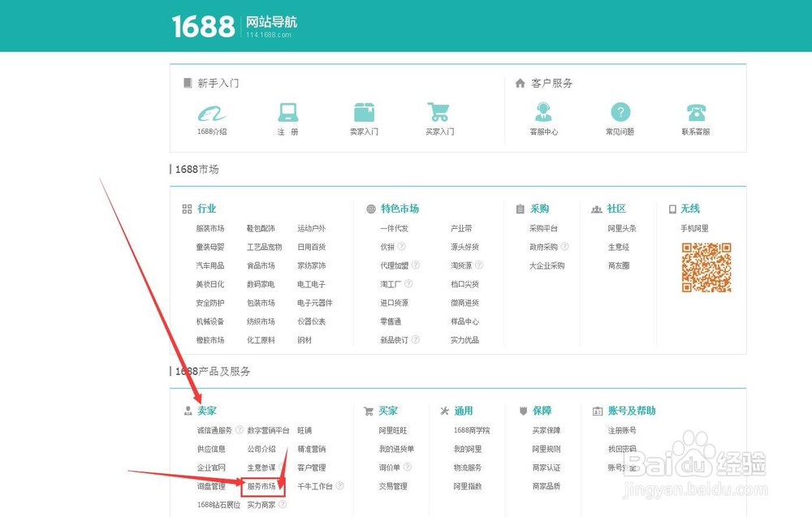The height and width of the screenshot is (517, 812).
Task: Open the 卖家入门 box icon
Action: (x=364, y=112)
